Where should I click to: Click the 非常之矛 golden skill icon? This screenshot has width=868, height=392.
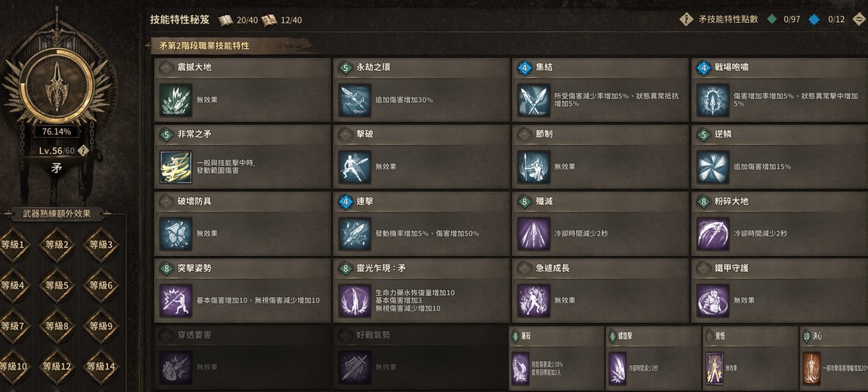pos(176,167)
